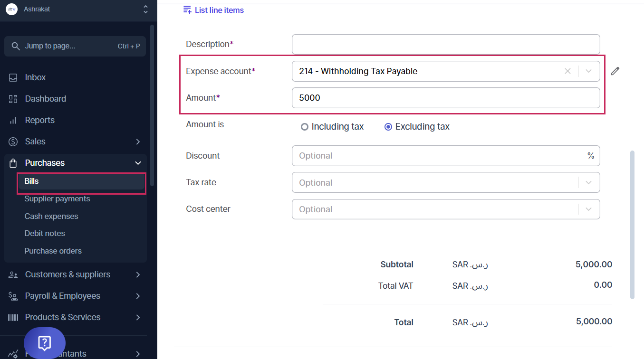Screen dimensions: 644x359
Task: Click the Products & Services barcode icon
Action: [13, 317]
